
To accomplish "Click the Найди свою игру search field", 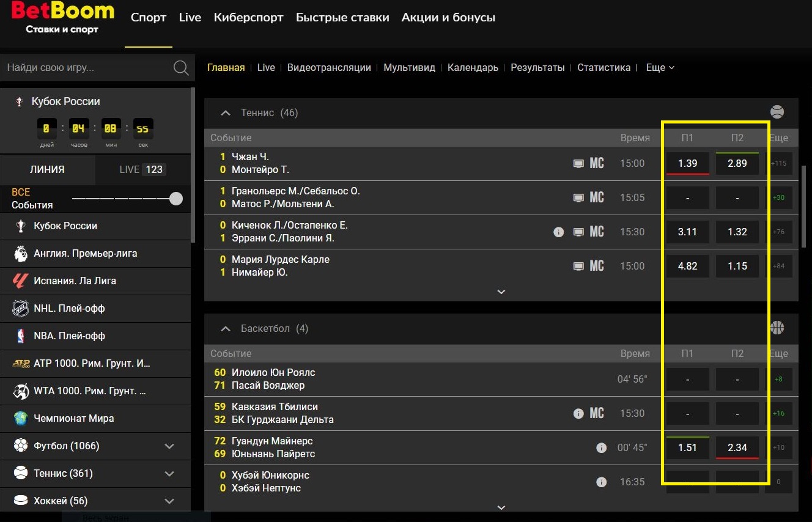I will tap(86, 68).
